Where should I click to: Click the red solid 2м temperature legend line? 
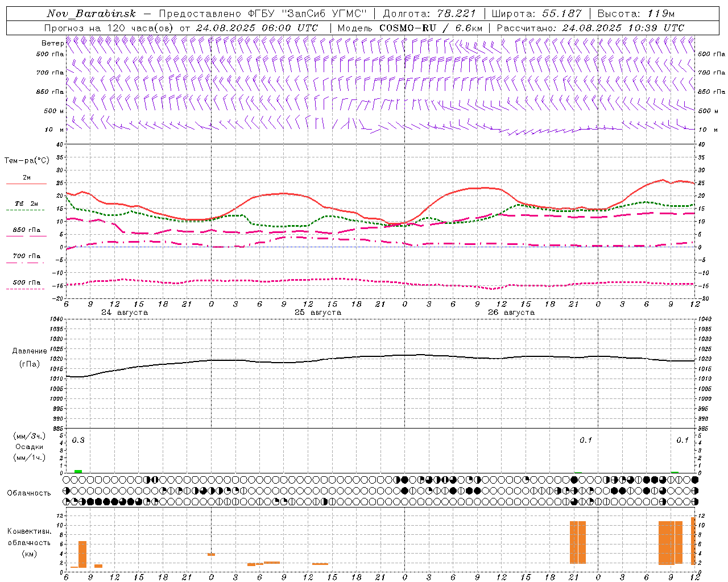pos(26,184)
